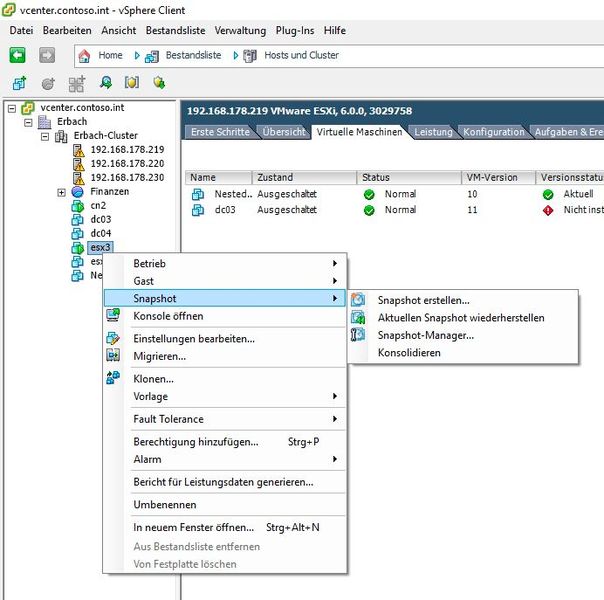
Task: Click the bracketed shield toolbar icon
Action: click(131, 82)
